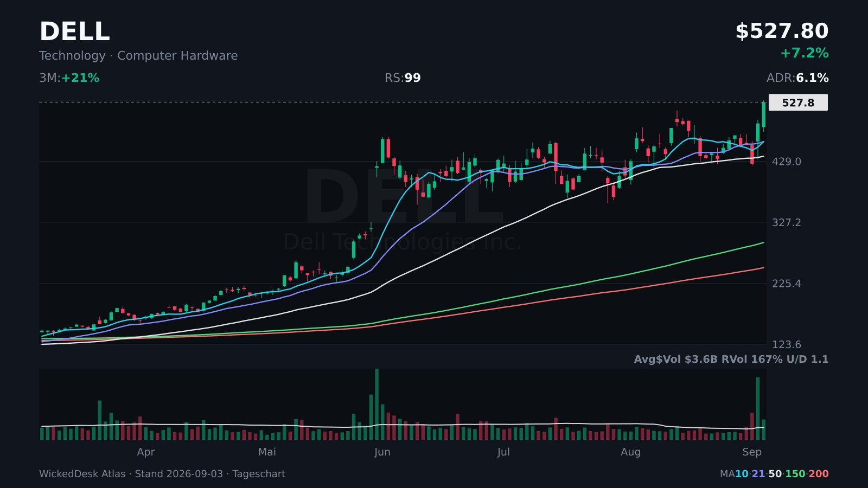Click the red 200 in the MA legend
Screen dimensions: 868x488
[x=819, y=474]
